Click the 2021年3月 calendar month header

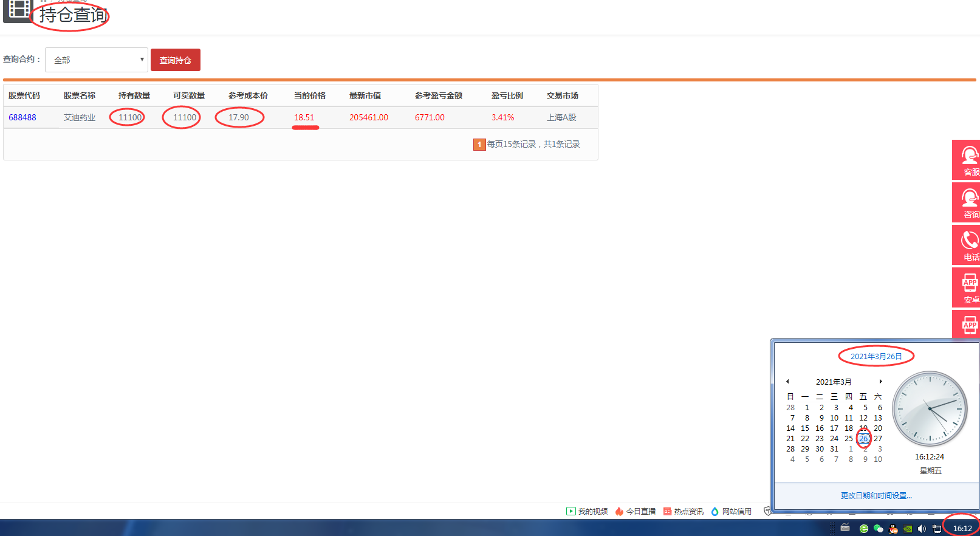point(834,382)
